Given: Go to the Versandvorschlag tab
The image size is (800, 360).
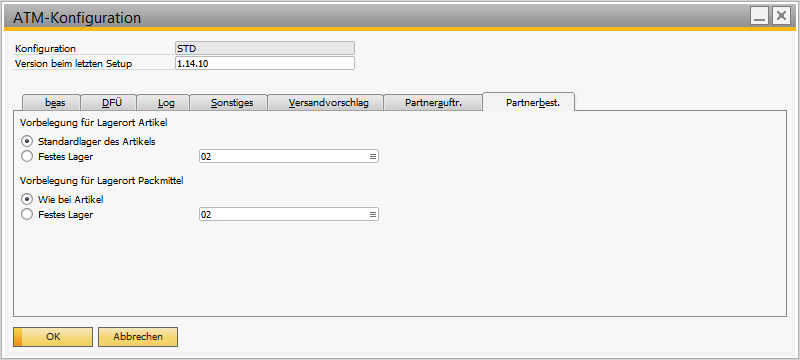Looking at the screenshot, I should [x=326, y=102].
